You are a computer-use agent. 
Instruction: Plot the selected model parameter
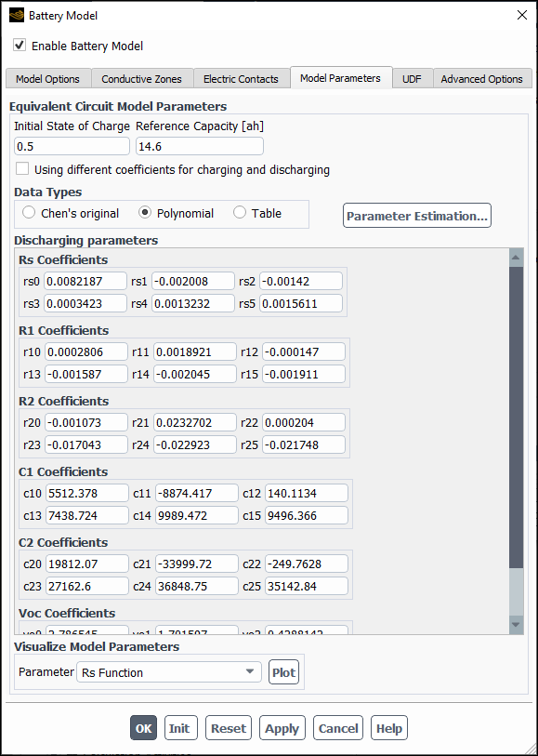(283, 671)
